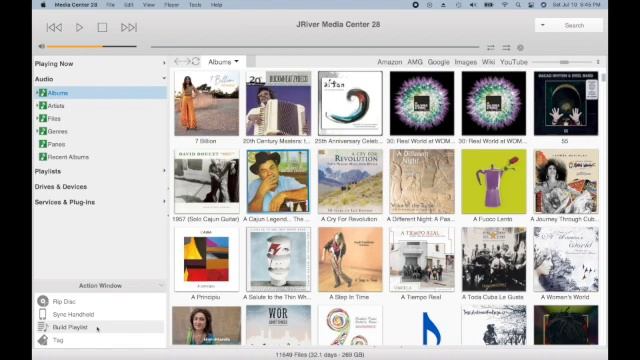
Task: Open the A Step In Time album
Action: tap(350, 259)
